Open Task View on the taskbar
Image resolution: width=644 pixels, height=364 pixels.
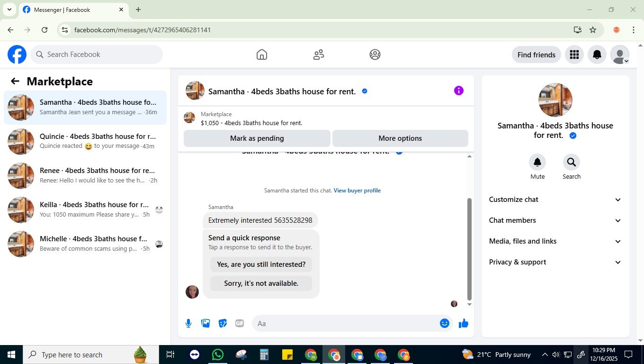[x=171, y=355]
